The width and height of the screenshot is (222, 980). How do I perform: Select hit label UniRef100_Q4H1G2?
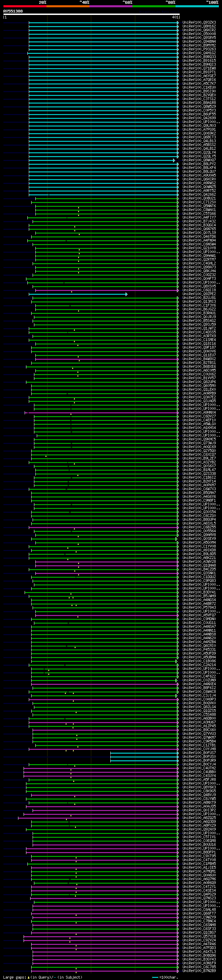(x=199, y=53)
